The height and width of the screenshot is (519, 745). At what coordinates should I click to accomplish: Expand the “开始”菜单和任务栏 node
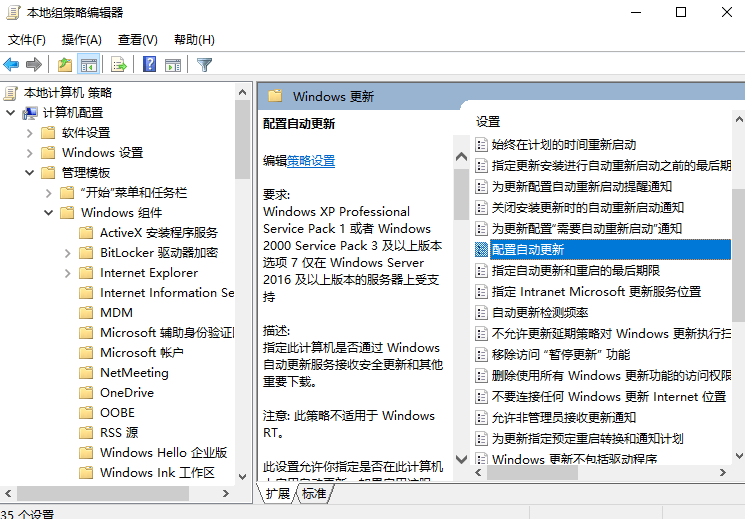[48, 193]
